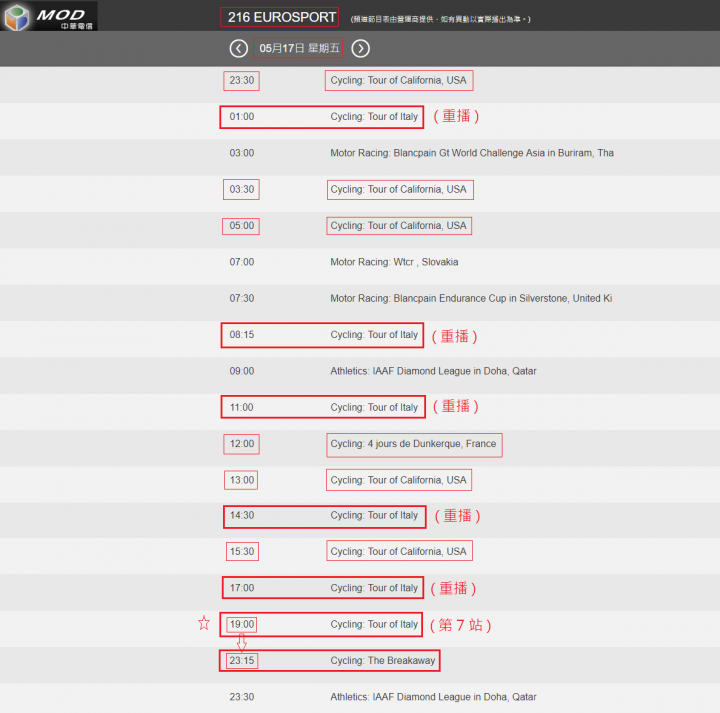Click the 216 EUROSPORT channel title
The width and height of the screenshot is (720, 713).
coord(281,17)
